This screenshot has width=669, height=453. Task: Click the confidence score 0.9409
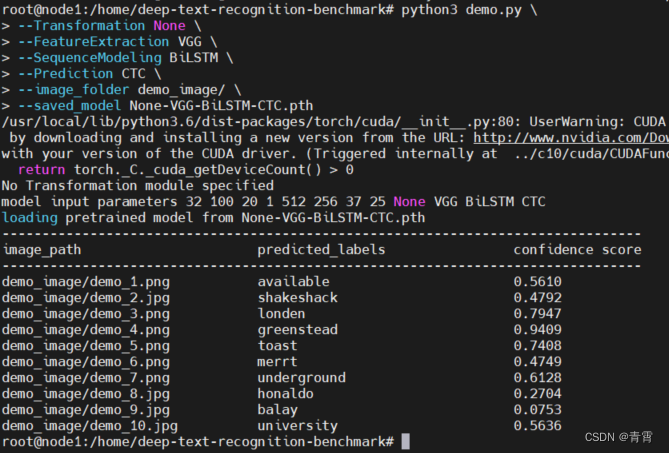537,330
